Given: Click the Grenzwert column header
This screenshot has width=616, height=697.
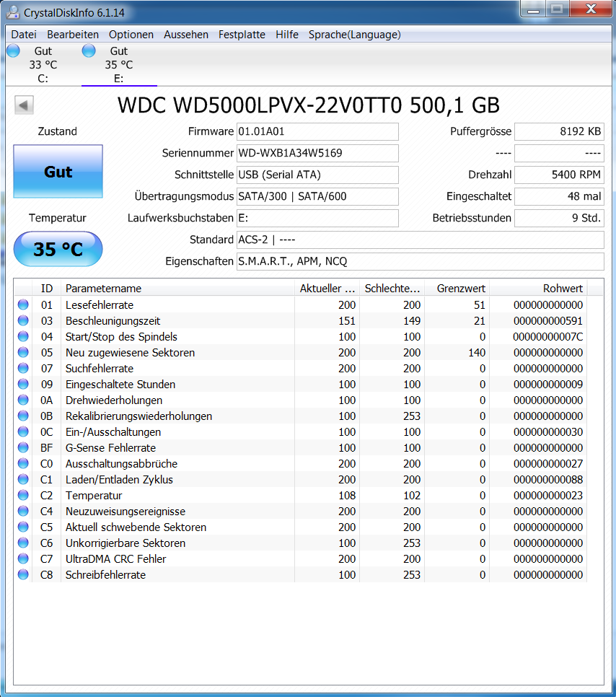Looking at the screenshot, I should 457,289.
